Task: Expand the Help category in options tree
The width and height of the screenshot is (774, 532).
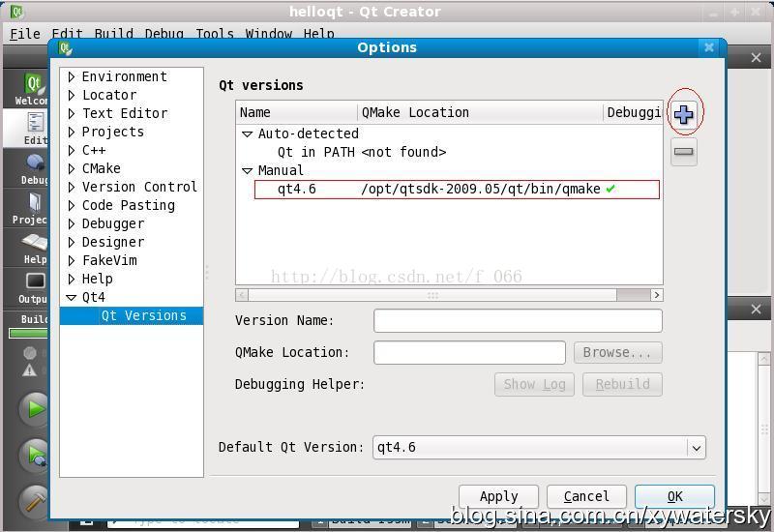Action: tap(72, 280)
